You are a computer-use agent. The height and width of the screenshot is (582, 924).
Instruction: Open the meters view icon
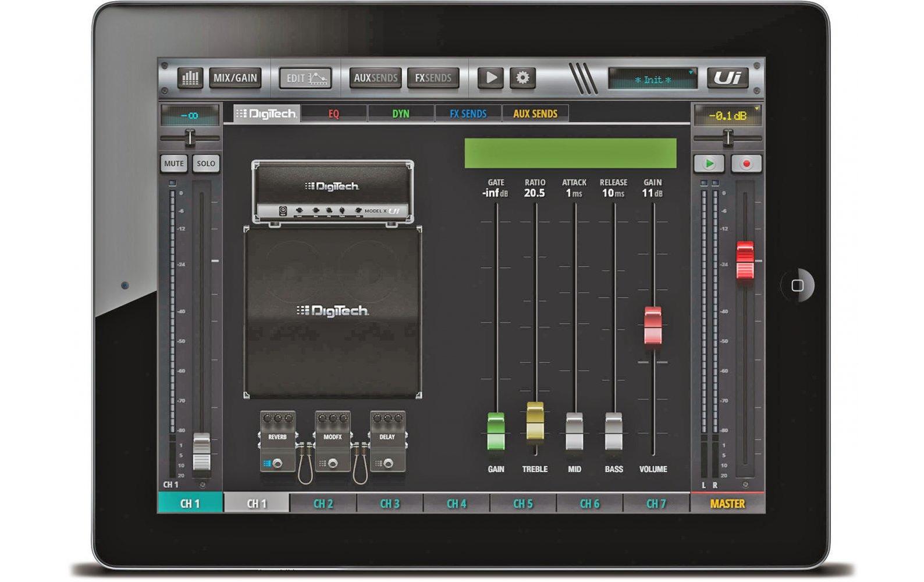click(x=190, y=78)
